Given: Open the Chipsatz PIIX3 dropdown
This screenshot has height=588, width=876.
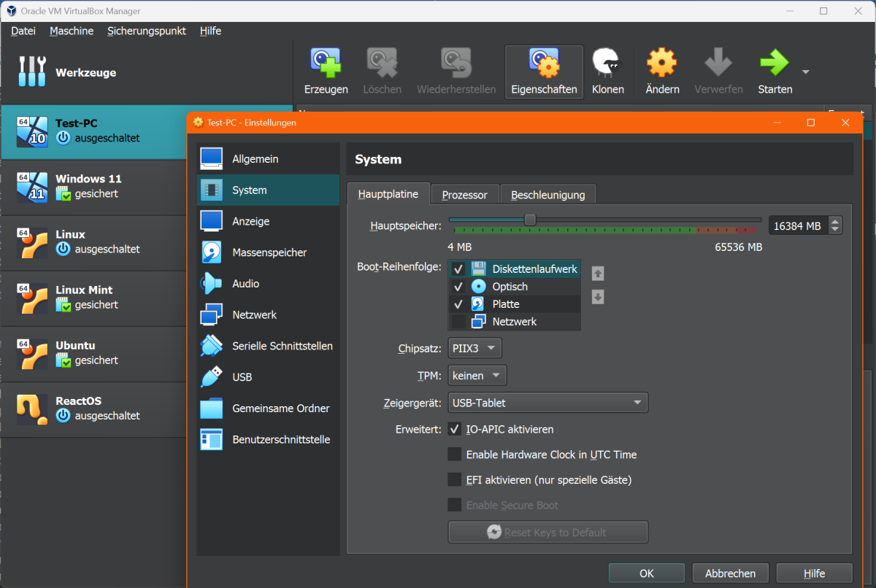Looking at the screenshot, I should (474, 348).
